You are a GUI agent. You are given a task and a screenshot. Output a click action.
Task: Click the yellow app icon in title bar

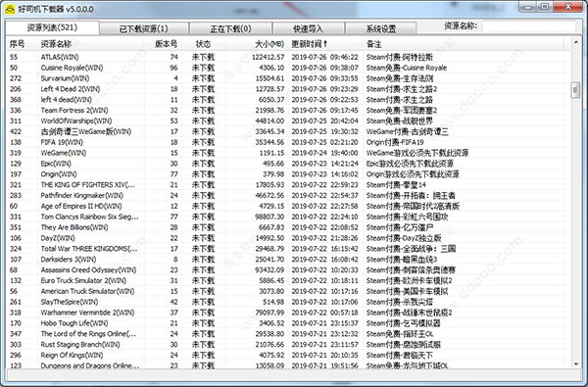pyautogui.click(x=10, y=9)
